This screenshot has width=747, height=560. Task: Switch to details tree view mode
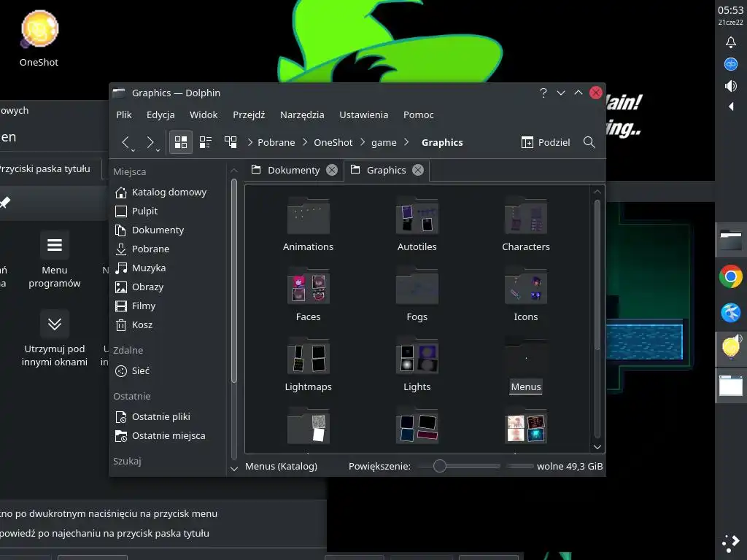(x=231, y=142)
